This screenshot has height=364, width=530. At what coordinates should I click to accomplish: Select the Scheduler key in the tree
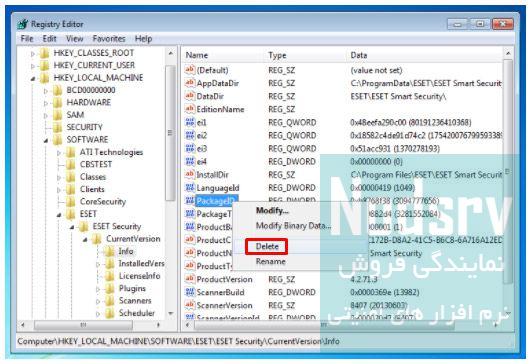[x=137, y=313]
